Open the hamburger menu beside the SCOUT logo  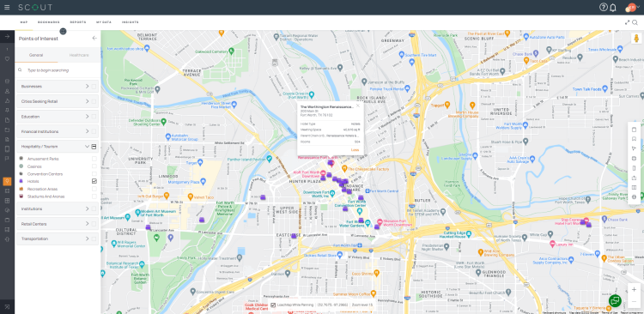tap(7, 8)
